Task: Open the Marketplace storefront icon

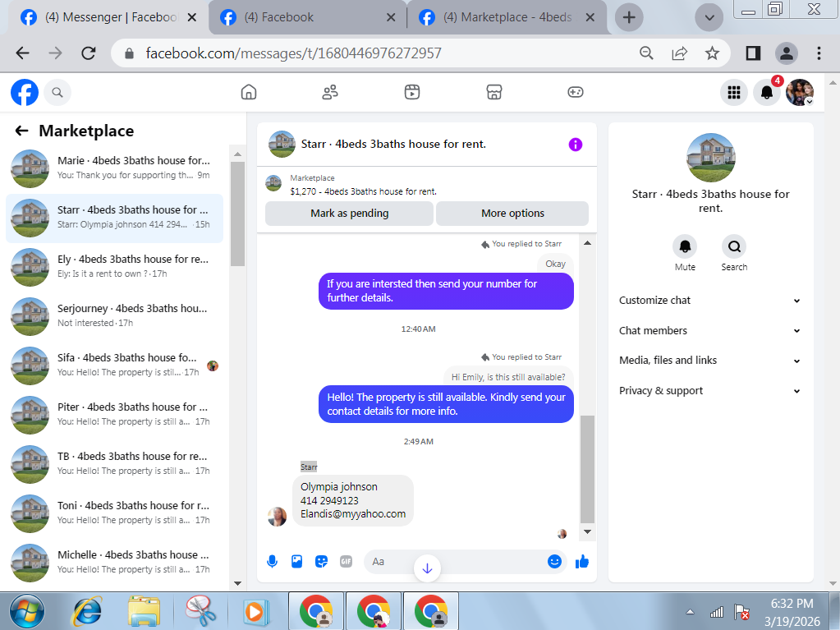Action: (494, 92)
